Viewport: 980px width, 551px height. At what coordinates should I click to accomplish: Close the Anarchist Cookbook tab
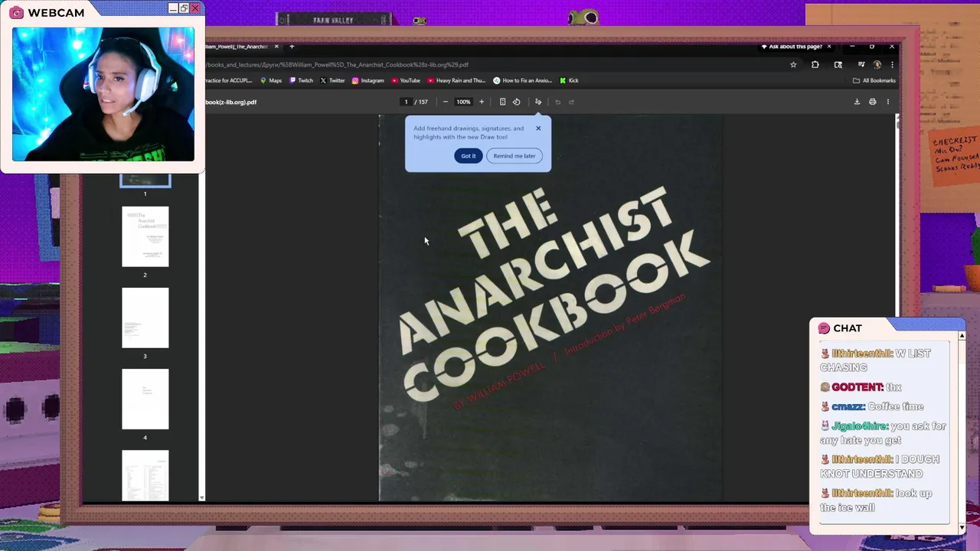(x=276, y=47)
